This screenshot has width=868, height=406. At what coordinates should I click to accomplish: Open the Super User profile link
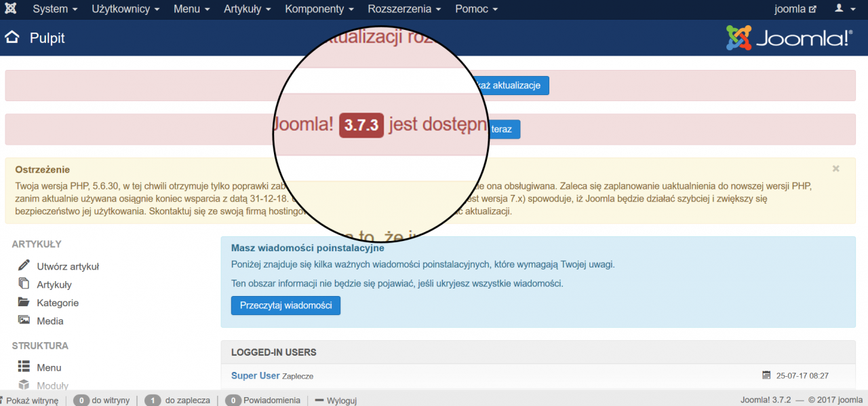(x=255, y=375)
